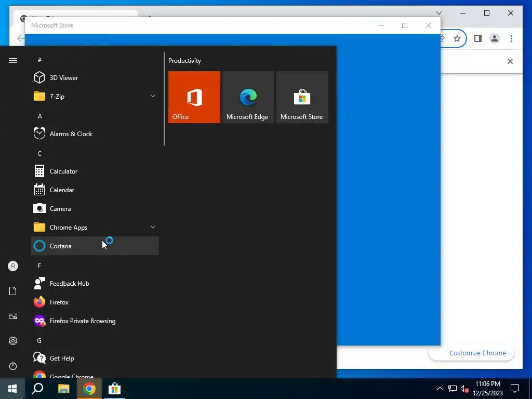
Task: Open Feedback Hub
Action: (x=95, y=283)
